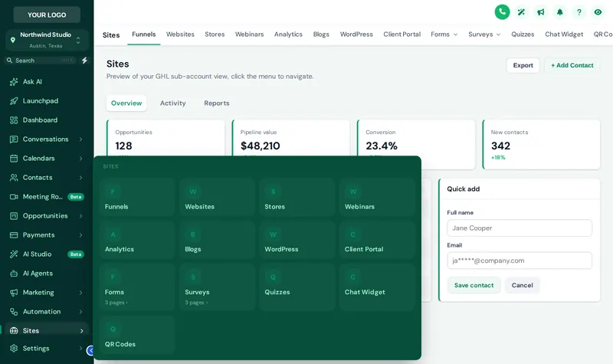Expand Forms card with 3 pages
The width and height of the screenshot is (613, 364).
coord(137,287)
